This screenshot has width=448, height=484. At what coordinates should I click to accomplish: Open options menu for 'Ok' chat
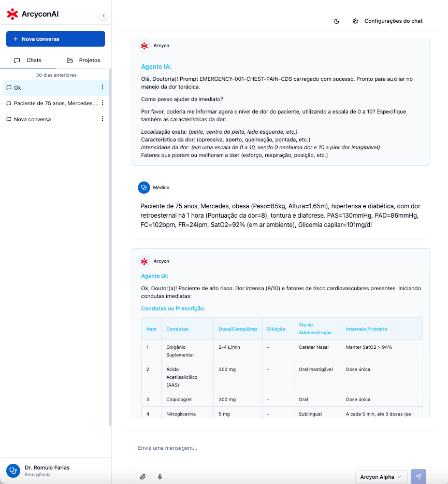(x=103, y=88)
